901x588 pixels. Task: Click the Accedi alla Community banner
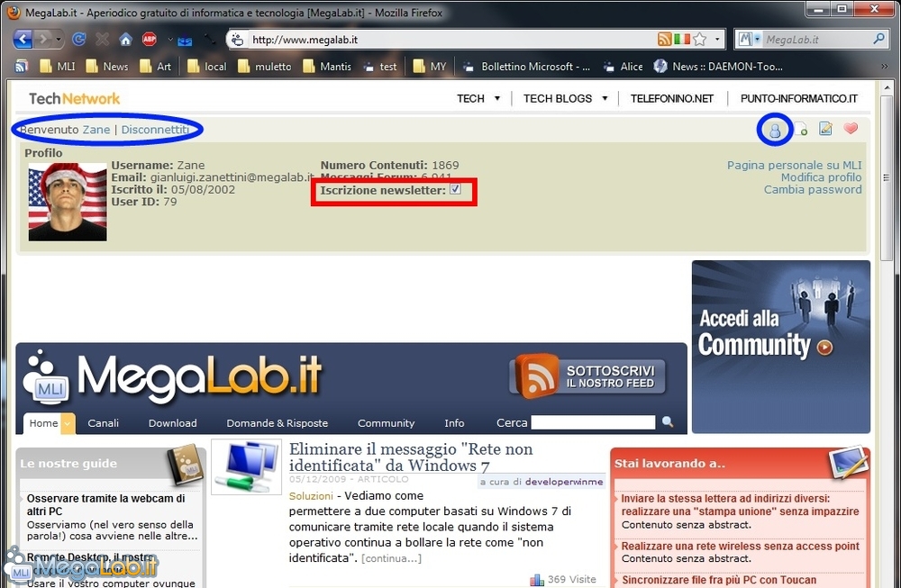(781, 347)
